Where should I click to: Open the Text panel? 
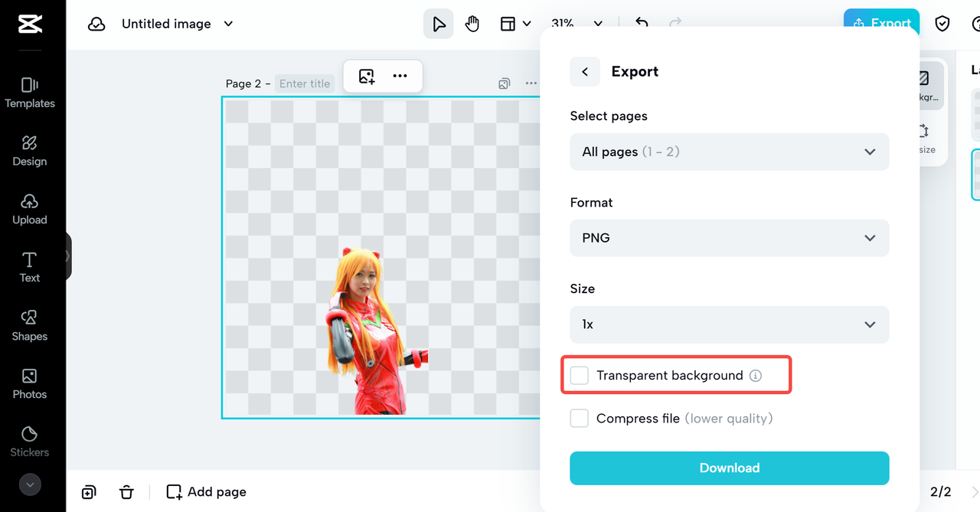coord(30,267)
